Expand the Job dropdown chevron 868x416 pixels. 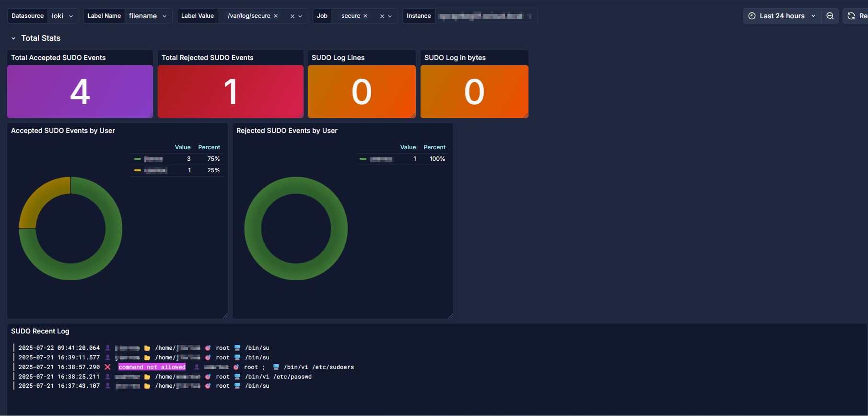tap(390, 16)
